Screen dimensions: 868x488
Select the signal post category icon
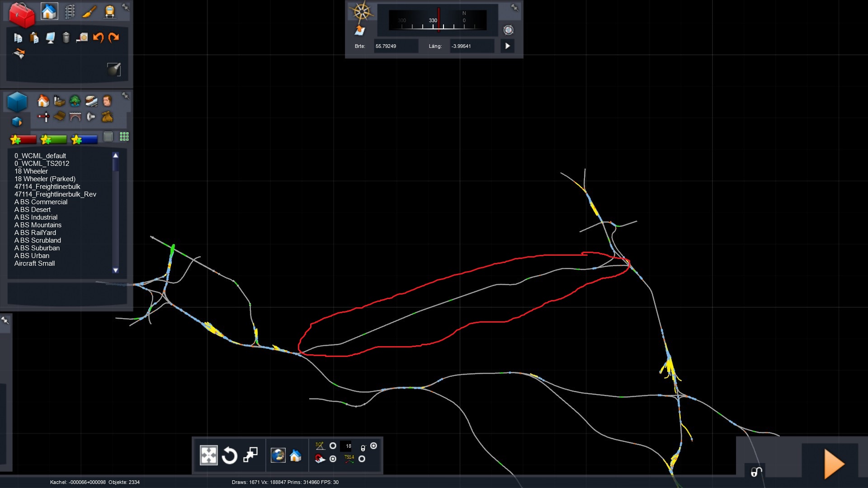[43, 117]
